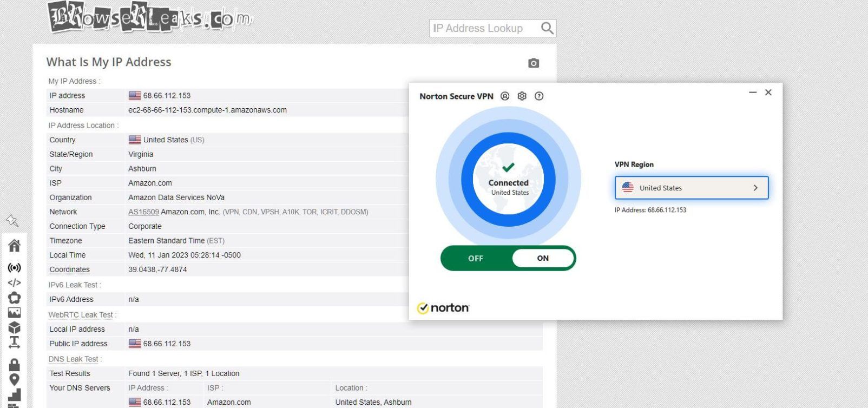Click the norton logo in VPN window

click(x=443, y=308)
